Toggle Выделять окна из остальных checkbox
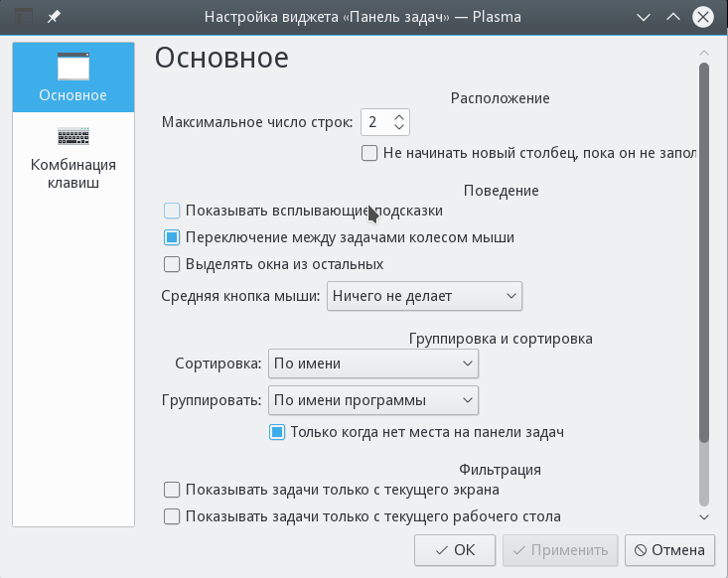The width and height of the screenshot is (728, 578). [x=172, y=264]
